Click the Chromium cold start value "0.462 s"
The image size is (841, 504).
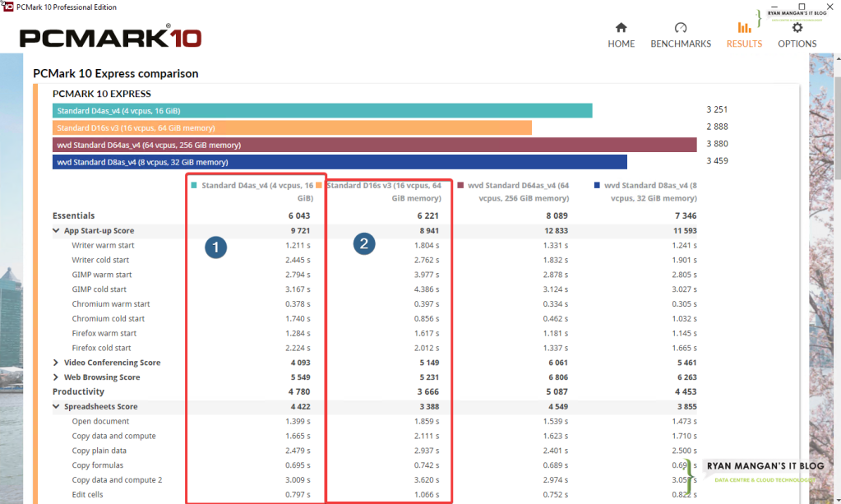556,318
